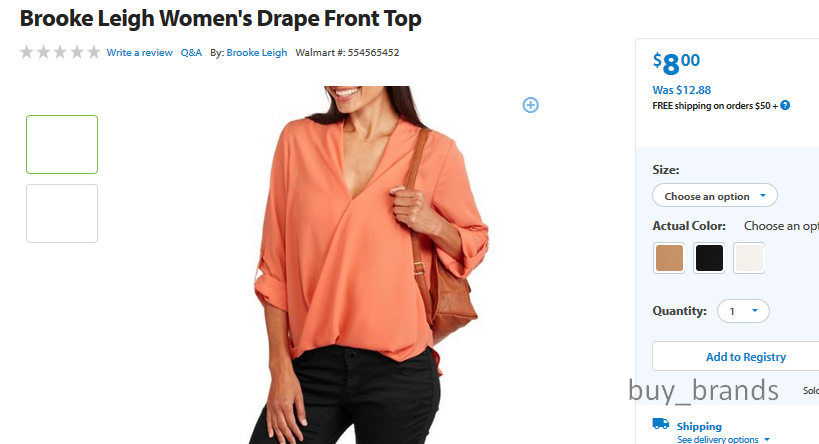Click the free shipping help question icon
Screen dimensions: 819x444
click(x=785, y=106)
